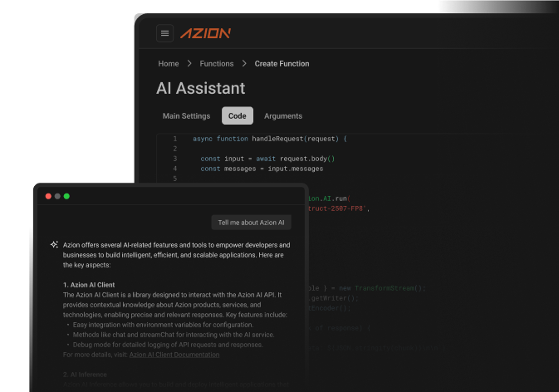Click the 'new TransformStream()' code text
This screenshot has width=559, height=392.
pyautogui.click(x=382, y=288)
